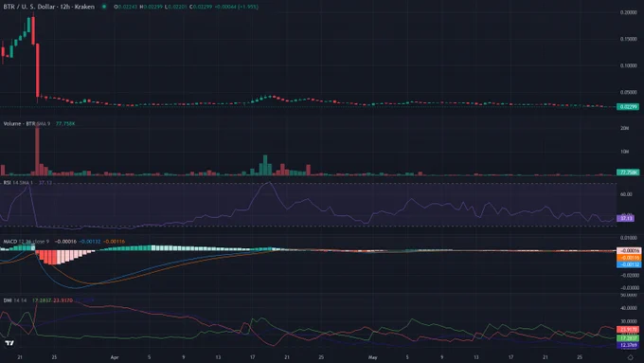This screenshot has width=644, height=363.
Task: Select the RSI 14 SMA indicator legend
Action: [x=18, y=182]
